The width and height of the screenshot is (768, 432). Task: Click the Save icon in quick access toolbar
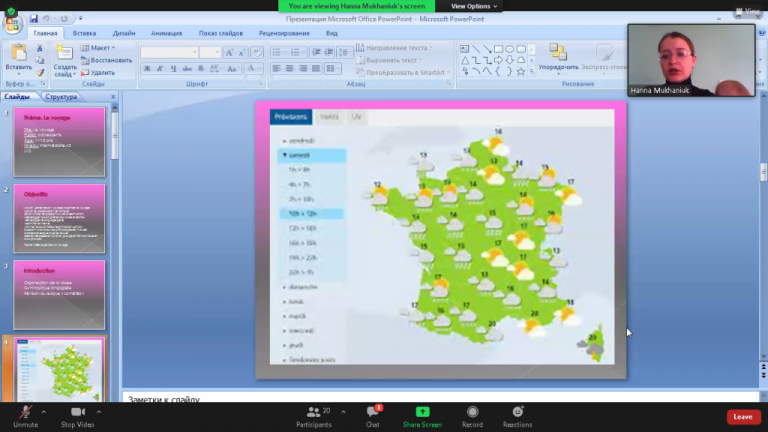[34, 19]
